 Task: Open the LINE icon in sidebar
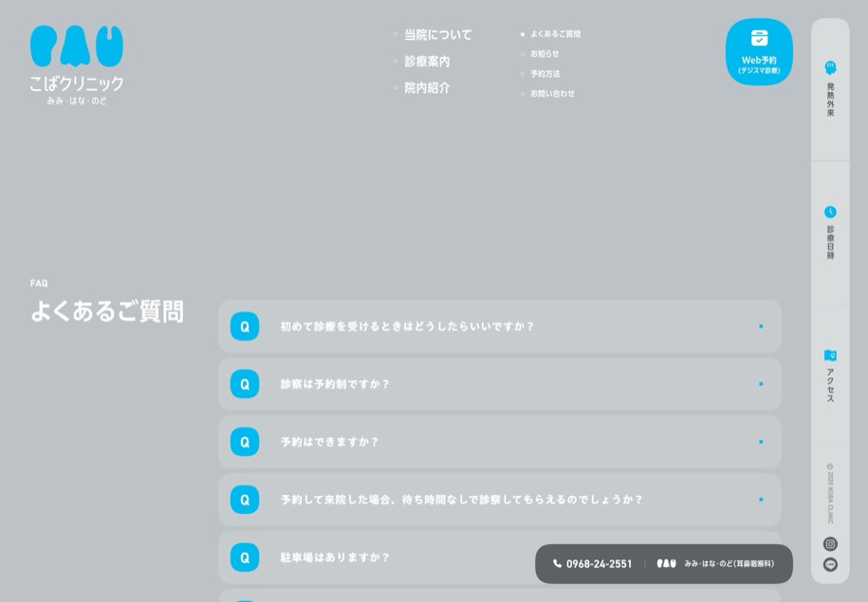pyautogui.click(x=830, y=564)
